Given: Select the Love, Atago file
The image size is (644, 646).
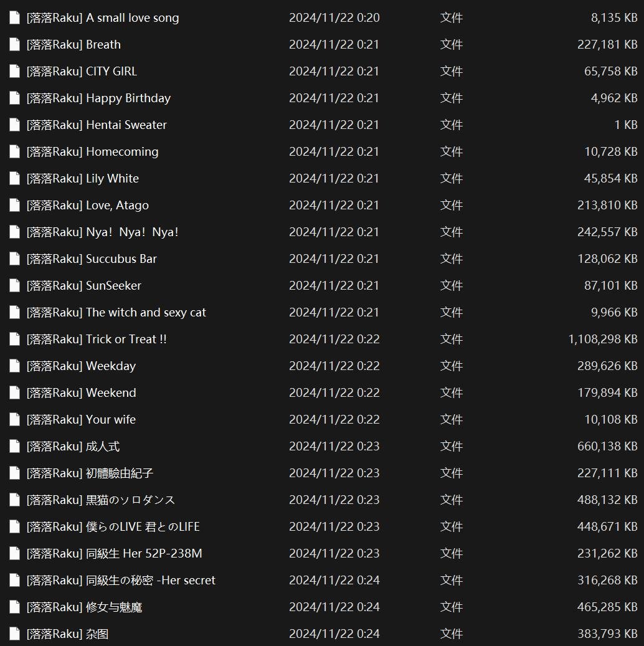Looking at the screenshot, I should coord(88,205).
